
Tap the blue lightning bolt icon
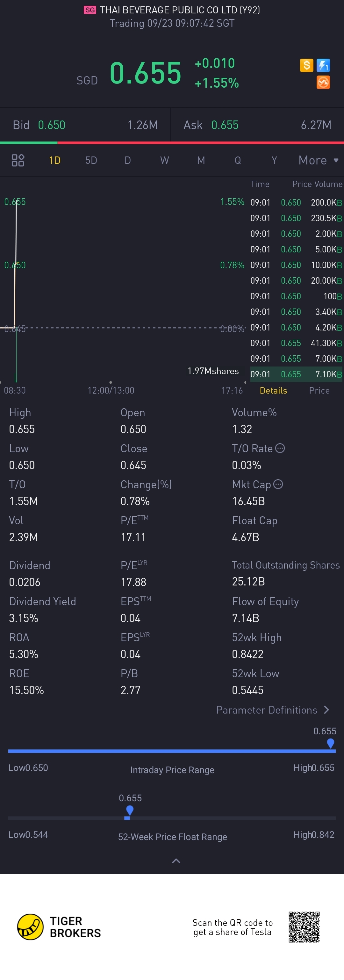[323, 65]
